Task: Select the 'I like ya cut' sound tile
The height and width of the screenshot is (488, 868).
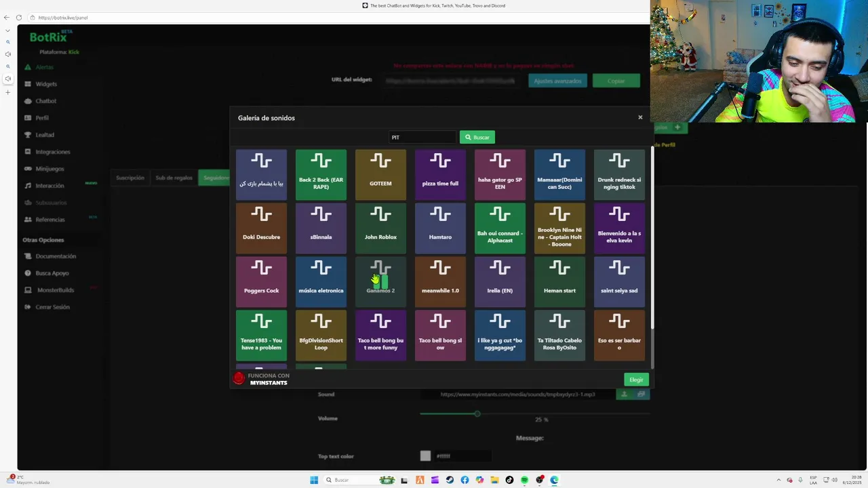Action: 500,335
